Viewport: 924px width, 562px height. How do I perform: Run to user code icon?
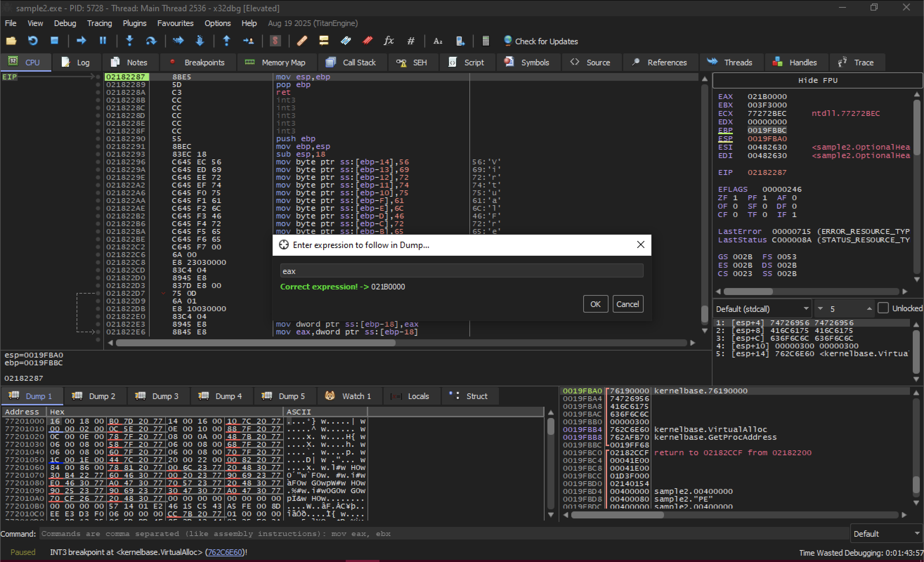(248, 41)
